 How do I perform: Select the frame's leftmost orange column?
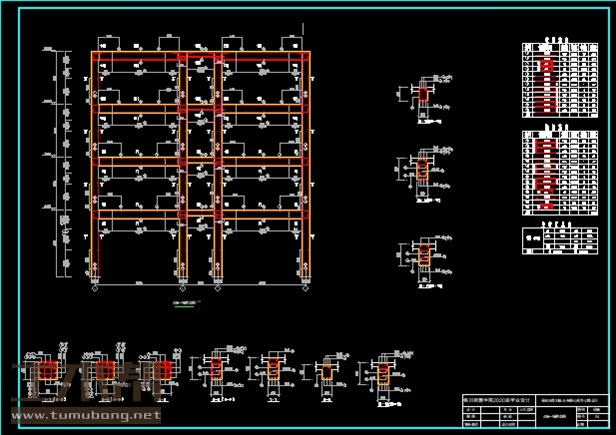95,170
